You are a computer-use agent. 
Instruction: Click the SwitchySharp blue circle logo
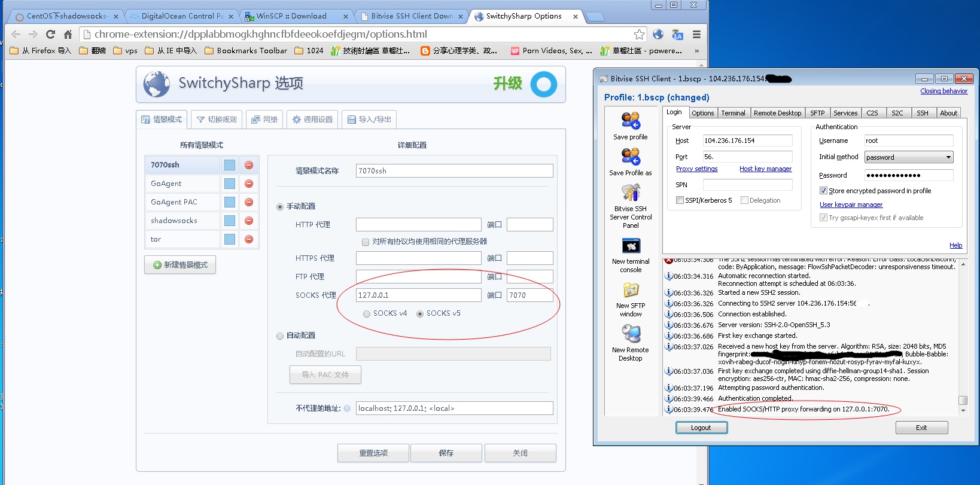(544, 84)
